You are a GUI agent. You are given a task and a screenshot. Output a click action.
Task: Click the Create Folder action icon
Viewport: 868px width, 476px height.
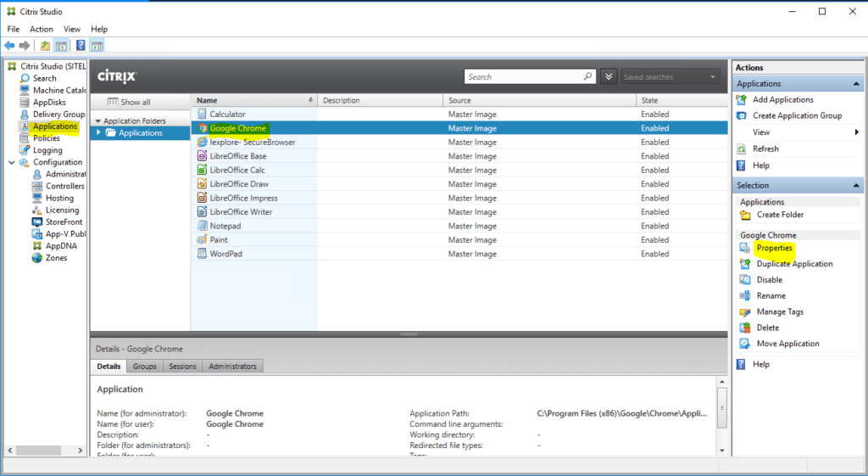coord(746,215)
